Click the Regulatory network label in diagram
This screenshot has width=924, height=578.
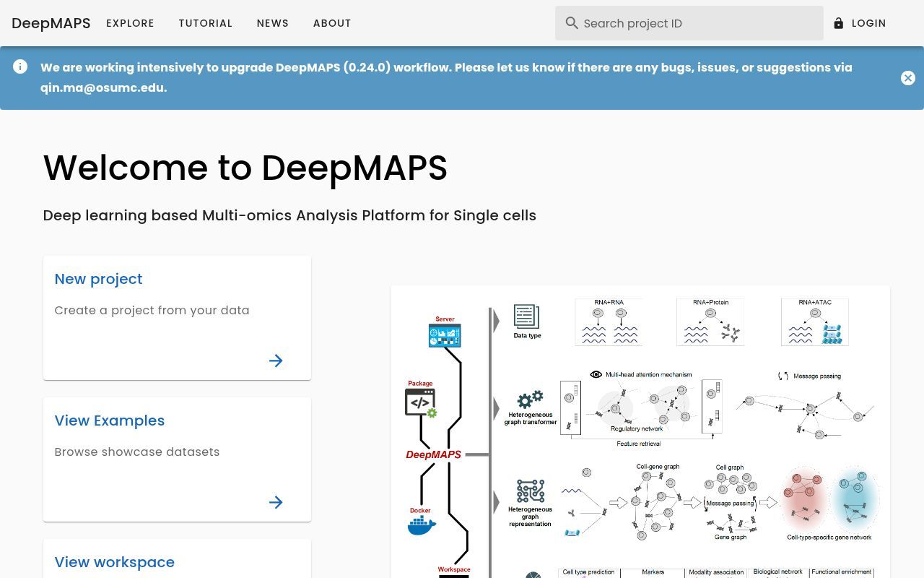(637, 428)
